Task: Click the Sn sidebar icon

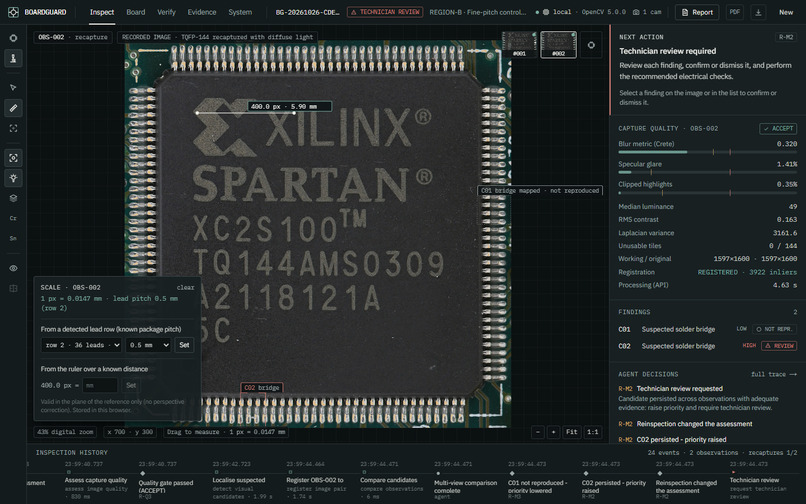Action: (13, 238)
